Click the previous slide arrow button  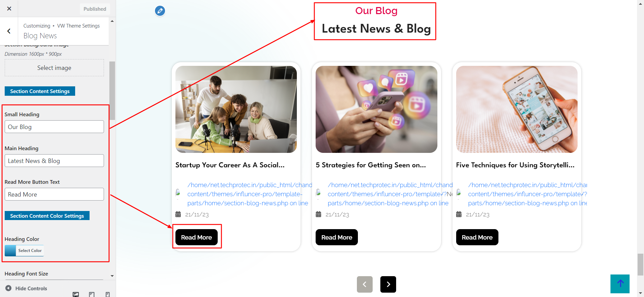tap(365, 284)
